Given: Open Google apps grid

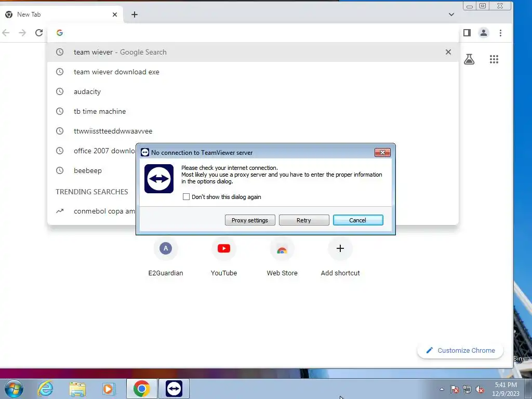Looking at the screenshot, I should [494, 59].
